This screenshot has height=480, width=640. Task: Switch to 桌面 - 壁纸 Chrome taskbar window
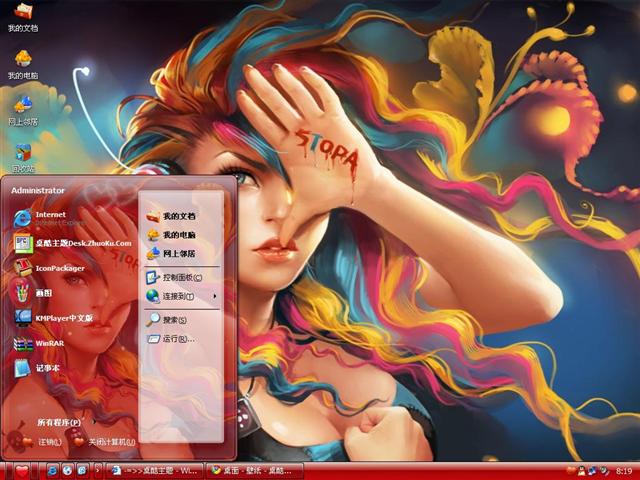pos(255,471)
